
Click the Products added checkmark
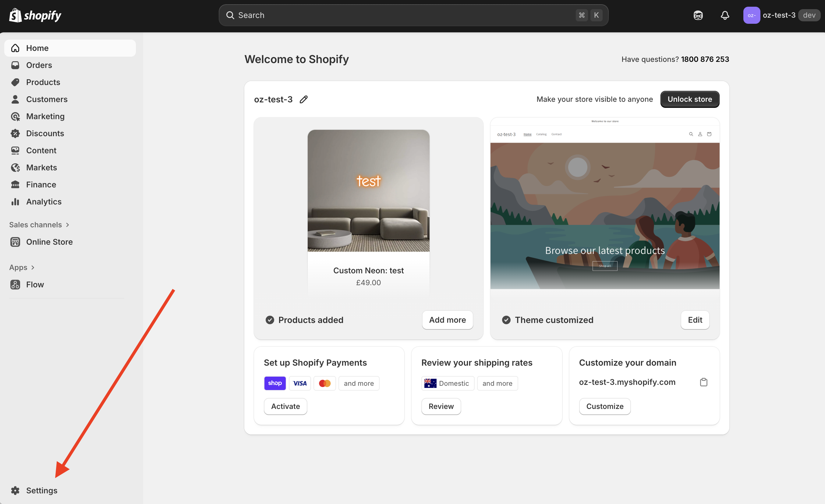coord(270,320)
